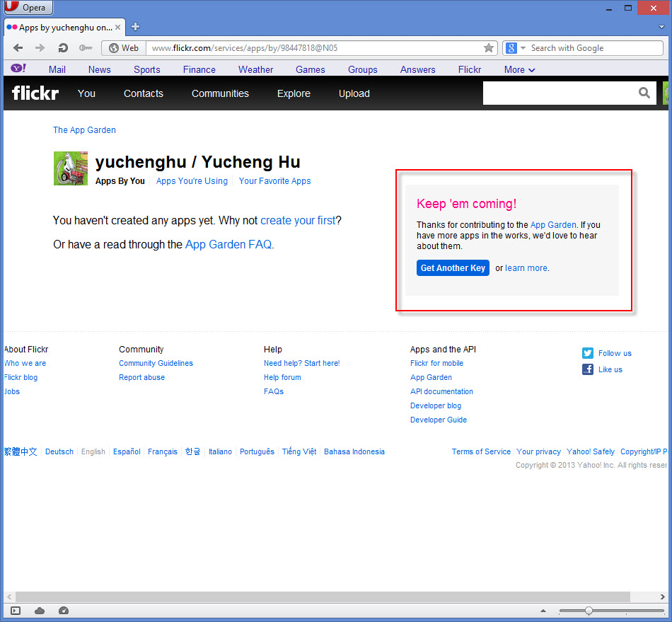Click Upload in the Flickr navigation

[x=354, y=93]
